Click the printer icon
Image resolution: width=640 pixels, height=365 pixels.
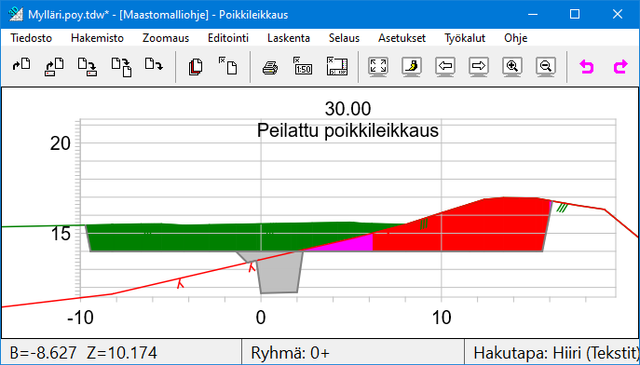click(x=270, y=67)
